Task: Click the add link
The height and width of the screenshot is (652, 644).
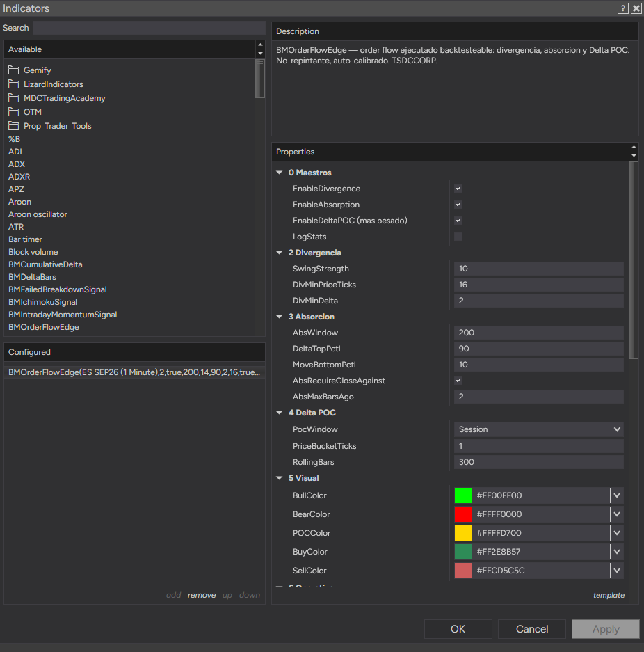Action: coord(174,595)
